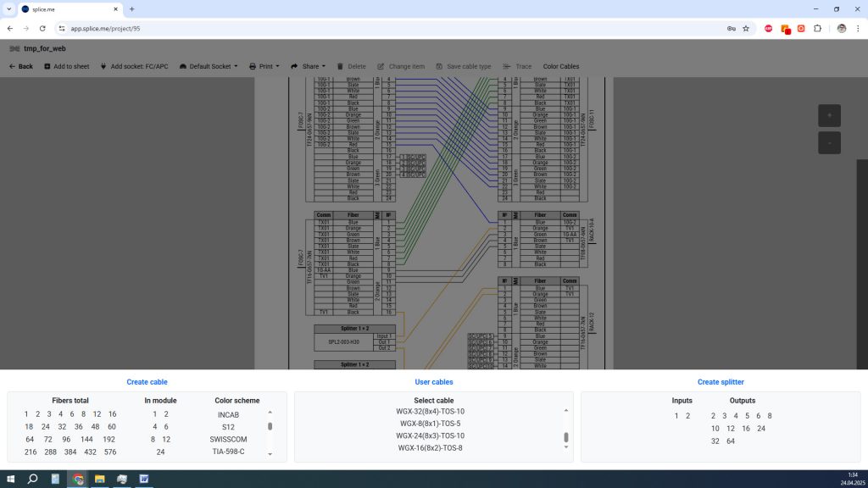Open the Share dropdown menu

pyautogui.click(x=308, y=66)
